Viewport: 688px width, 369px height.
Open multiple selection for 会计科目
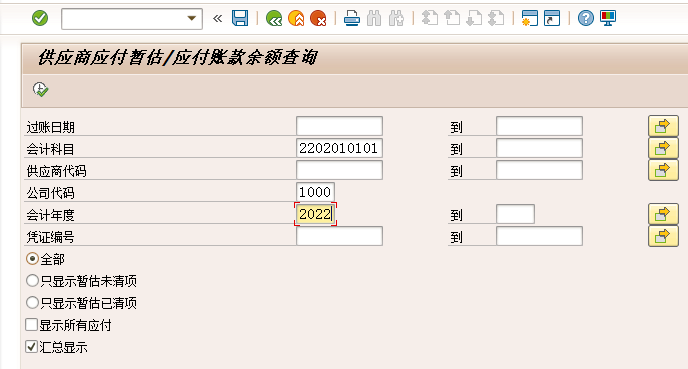click(663, 148)
